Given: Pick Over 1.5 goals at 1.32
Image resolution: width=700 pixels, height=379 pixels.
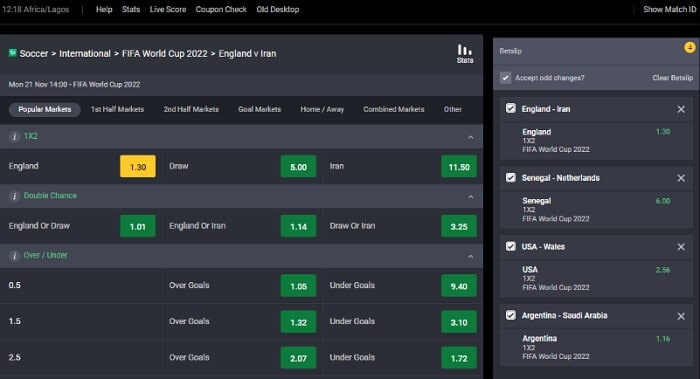Looking at the screenshot, I should (x=298, y=322).
